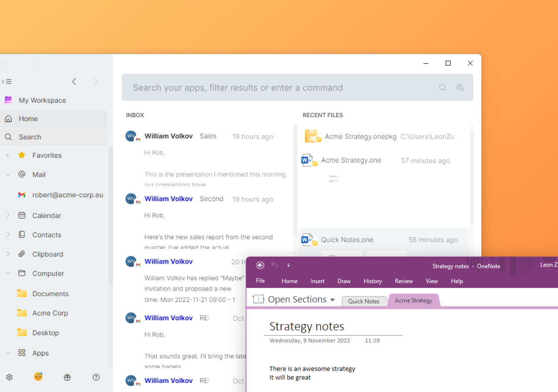Click William Volkov's avatar on the Sales email
The height and width of the screenshot is (392, 558).
(131, 136)
